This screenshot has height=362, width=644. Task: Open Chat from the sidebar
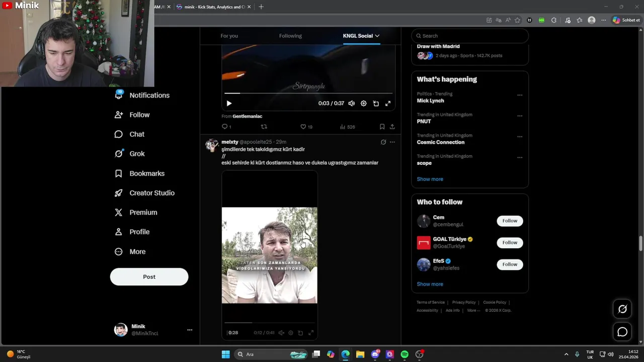click(x=130, y=134)
